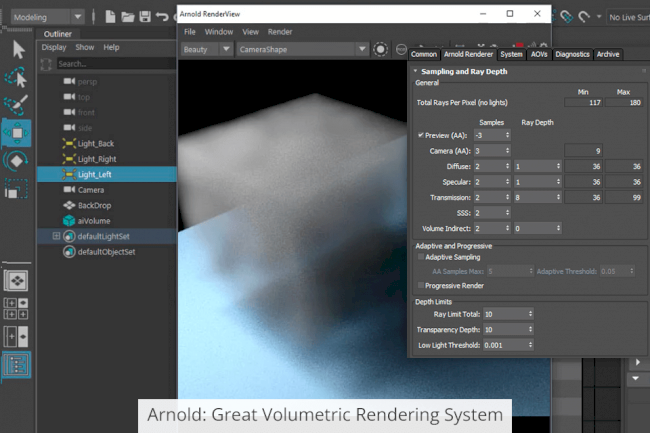Switch to four-view panel layout

[16, 308]
